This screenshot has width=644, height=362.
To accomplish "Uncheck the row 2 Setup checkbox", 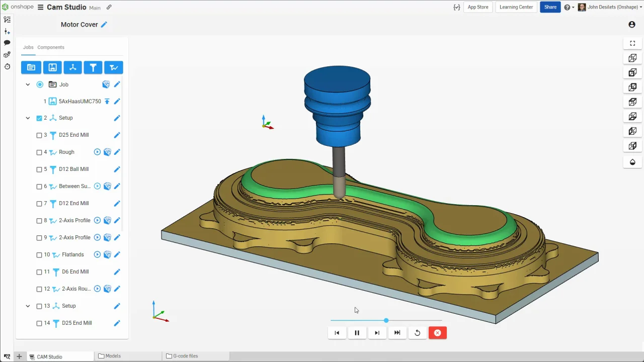I will point(39,118).
